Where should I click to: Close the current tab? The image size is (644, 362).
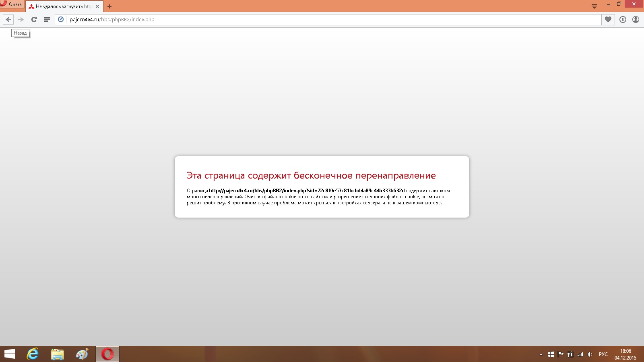(x=97, y=6)
